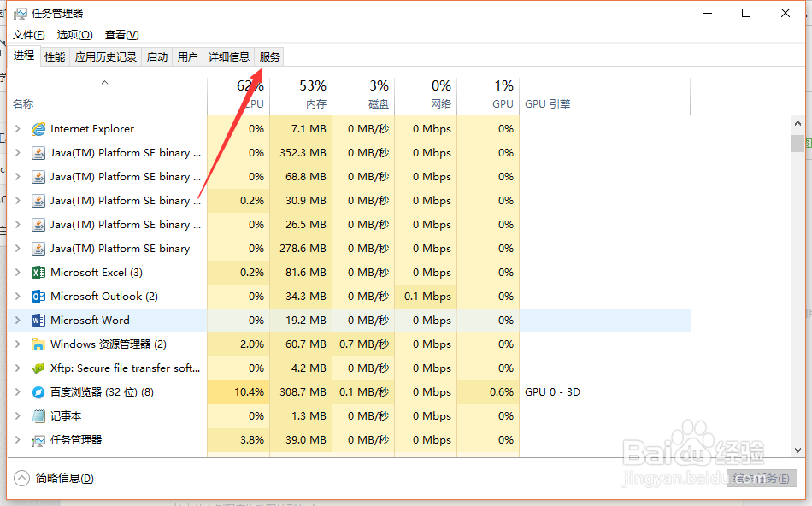Screen dimensions: 812x506
Task: Sort processes by the 名称 column header
Action: 107,95
